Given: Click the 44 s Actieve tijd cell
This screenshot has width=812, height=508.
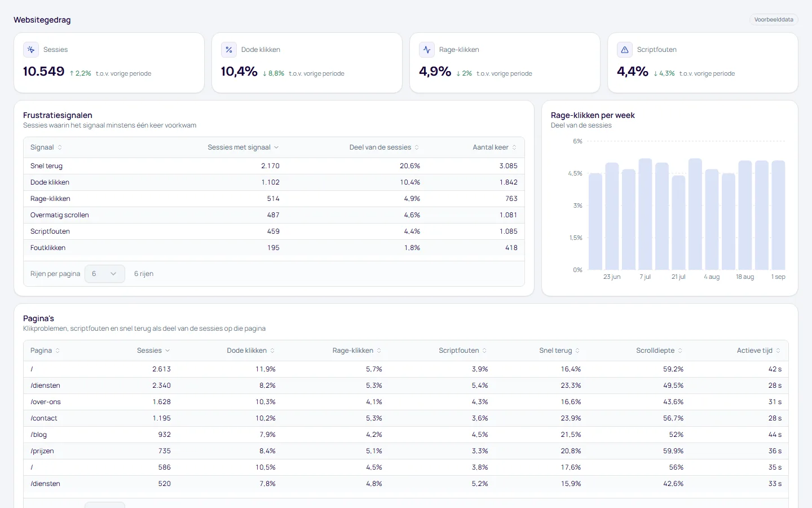Looking at the screenshot, I should click(x=775, y=435).
